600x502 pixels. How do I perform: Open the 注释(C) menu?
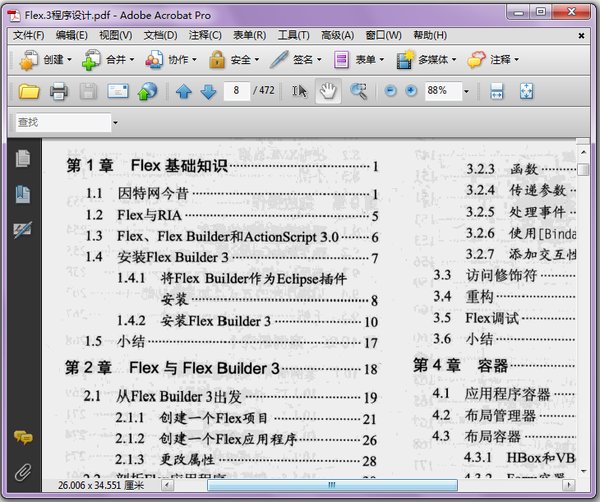(x=205, y=36)
